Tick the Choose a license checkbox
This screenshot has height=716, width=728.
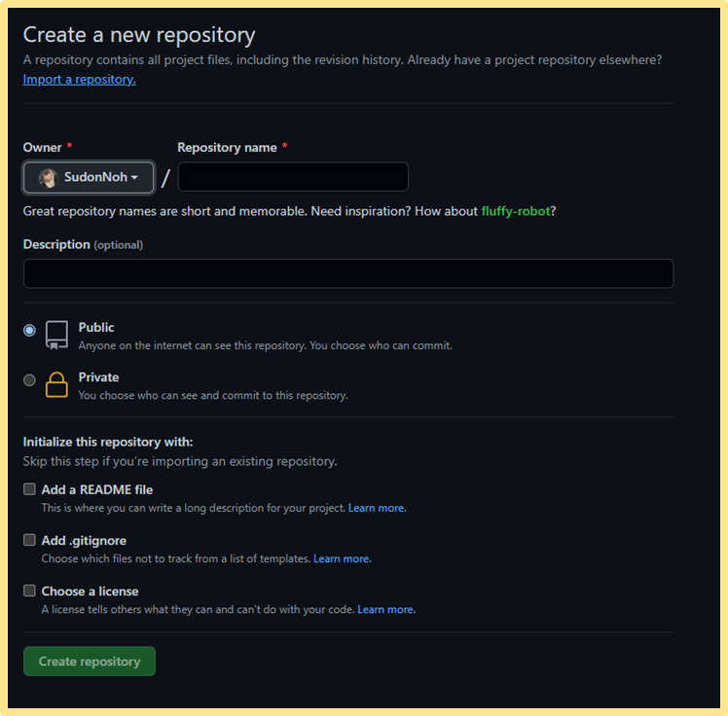(x=29, y=591)
